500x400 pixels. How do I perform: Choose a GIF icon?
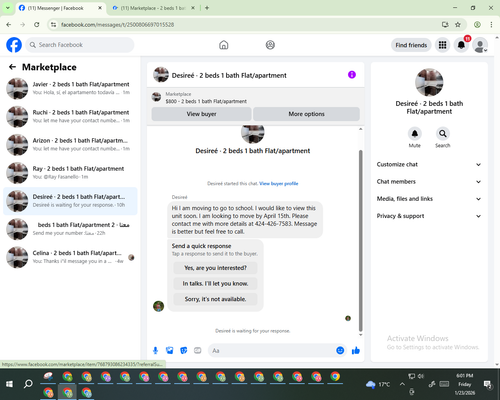(x=198, y=350)
